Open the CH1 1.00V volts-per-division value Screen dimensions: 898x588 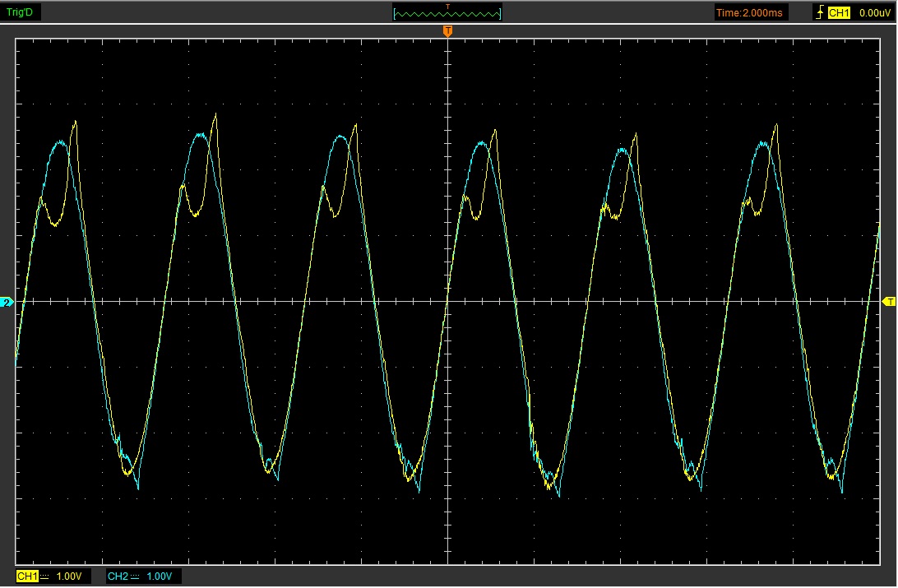click(x=69, y=576)
